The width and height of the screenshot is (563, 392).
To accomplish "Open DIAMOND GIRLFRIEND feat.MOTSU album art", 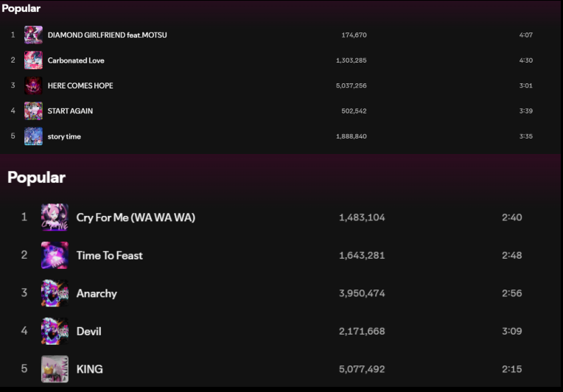I will (x=33, y=35).
